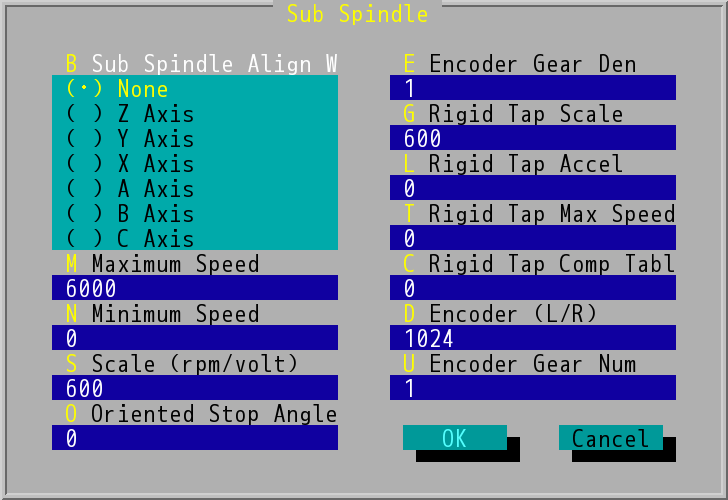
Task: Click the Minimum Speed label
Action: [x=162, y=313]
